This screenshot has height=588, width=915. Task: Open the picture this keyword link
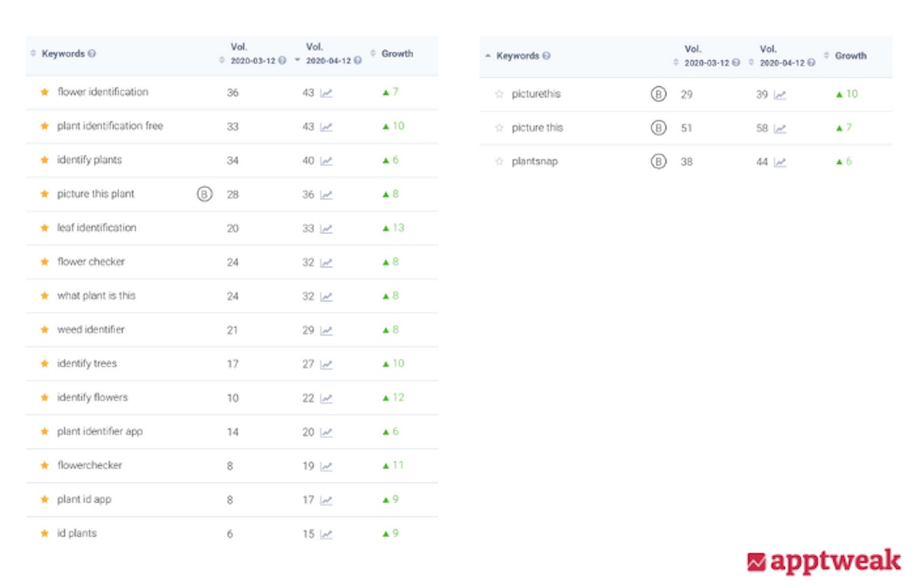537,128
